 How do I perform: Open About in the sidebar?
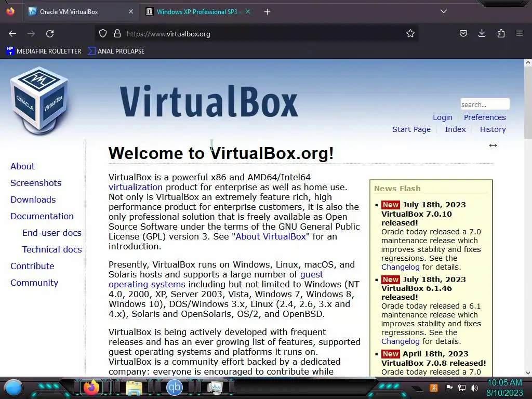pos(23,166)
